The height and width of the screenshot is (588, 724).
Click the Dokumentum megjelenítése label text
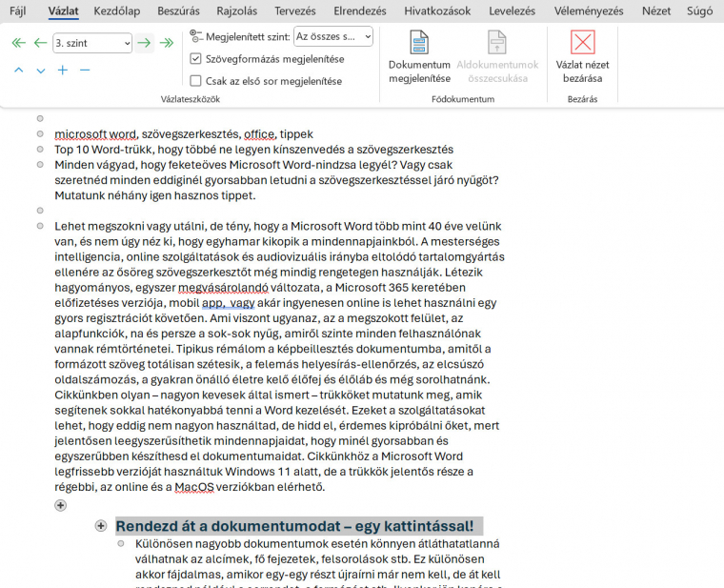[x=419, y=71]
